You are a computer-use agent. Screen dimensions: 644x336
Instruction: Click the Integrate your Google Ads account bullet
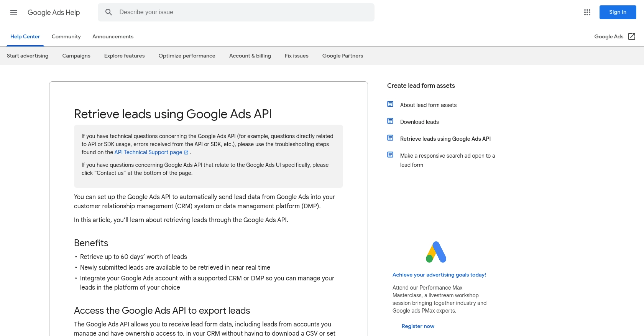pyautogui.click(x=207, y=283)
